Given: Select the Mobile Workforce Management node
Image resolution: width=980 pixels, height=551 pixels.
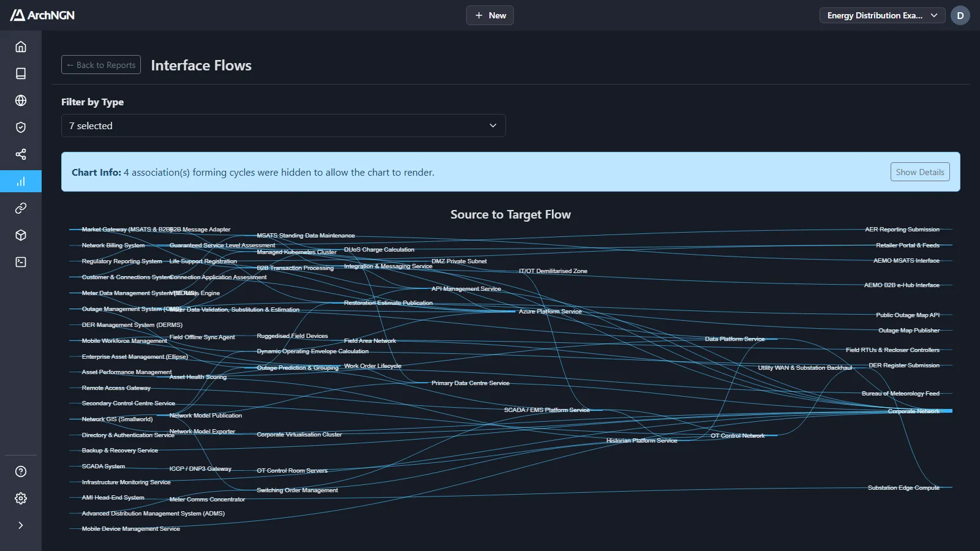Looking at the screenshot, I should click(x=124, y=341).
